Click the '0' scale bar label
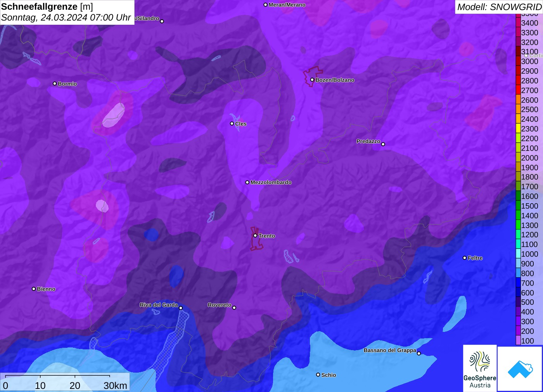The height and width of the screenshot is (392, 543). click(x=5, y=385)
